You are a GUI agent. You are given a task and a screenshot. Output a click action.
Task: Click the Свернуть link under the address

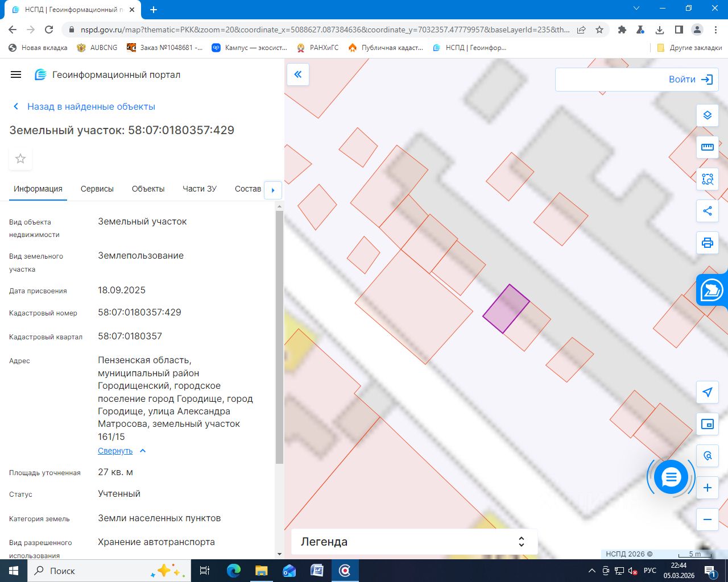(115, 451)
